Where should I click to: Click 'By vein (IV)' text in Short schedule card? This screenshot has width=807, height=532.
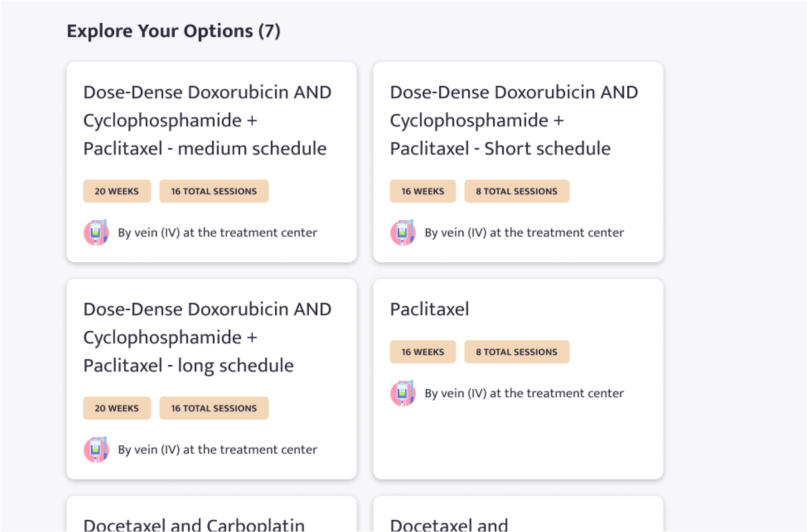click(x=524, y=233)
